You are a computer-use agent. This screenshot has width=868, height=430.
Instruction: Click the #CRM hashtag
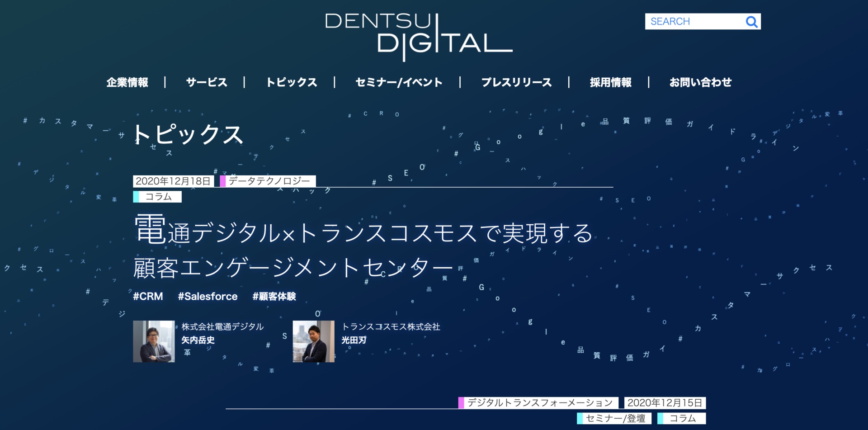point(148,297)
